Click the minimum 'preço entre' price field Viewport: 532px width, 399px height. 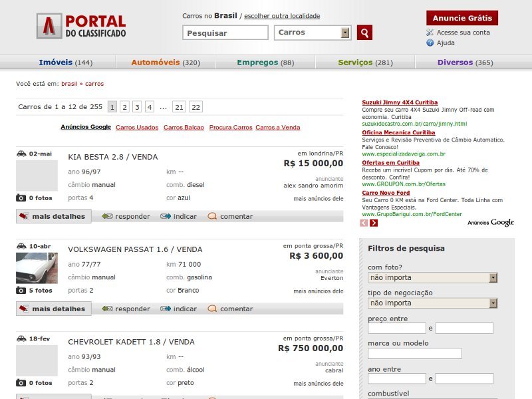tap(396, 328)
